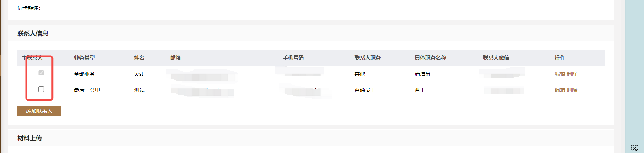Click the screenshot scissors icon at the bottom right
The height and width of the screenshot is (153, 644).
634,148
